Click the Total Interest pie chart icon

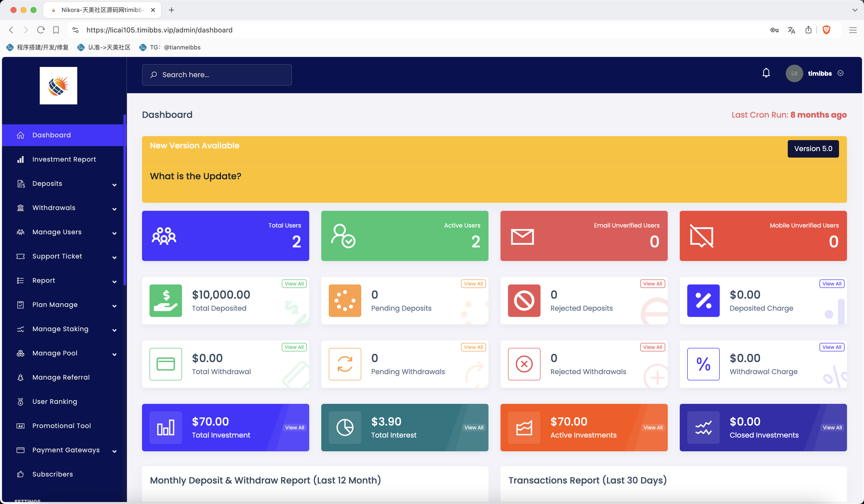[345, 427]
